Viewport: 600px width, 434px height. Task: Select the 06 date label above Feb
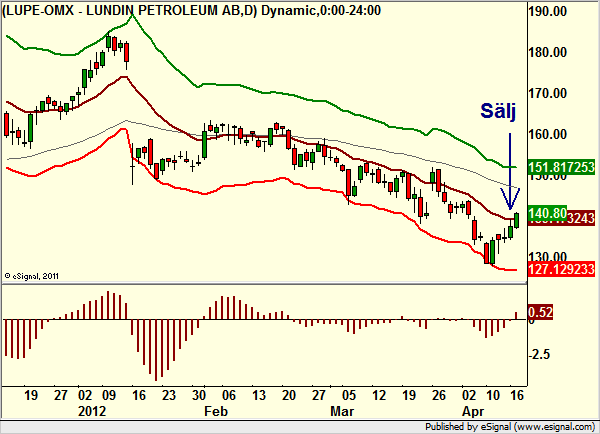tap(229, 395)
